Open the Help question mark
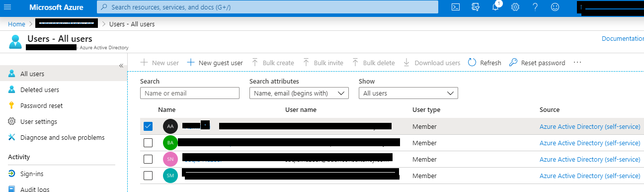This screenshot has width=644, height=192. point(535,7)
